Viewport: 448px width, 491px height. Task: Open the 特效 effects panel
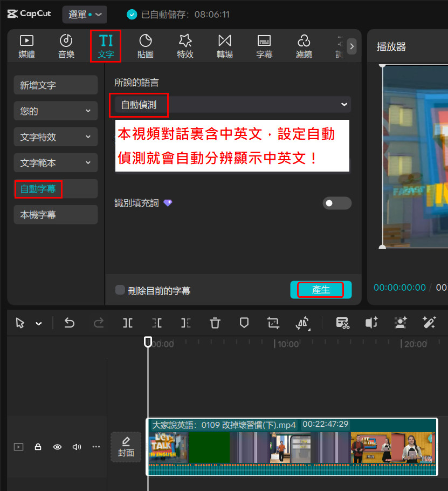click(x=185, y=46)
